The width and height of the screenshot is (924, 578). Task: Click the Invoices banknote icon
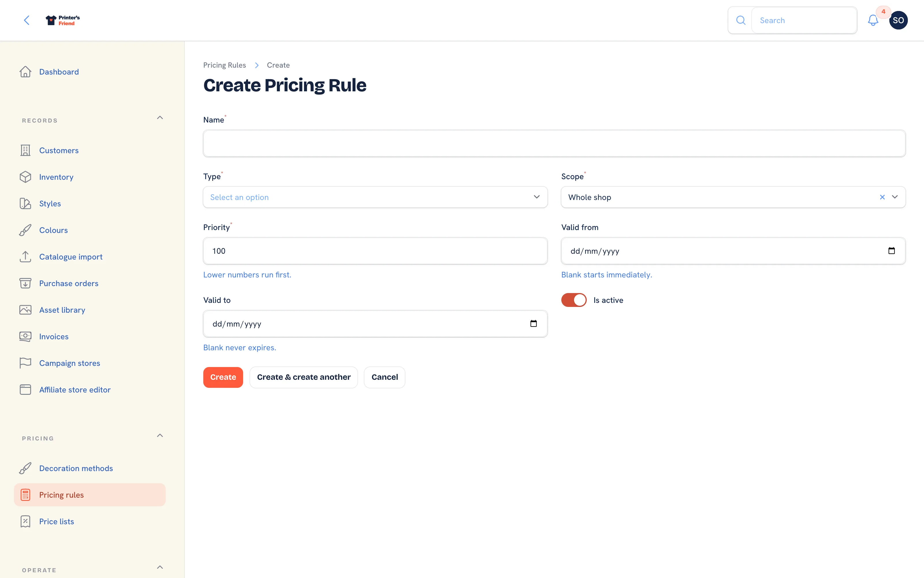(25, 336)
